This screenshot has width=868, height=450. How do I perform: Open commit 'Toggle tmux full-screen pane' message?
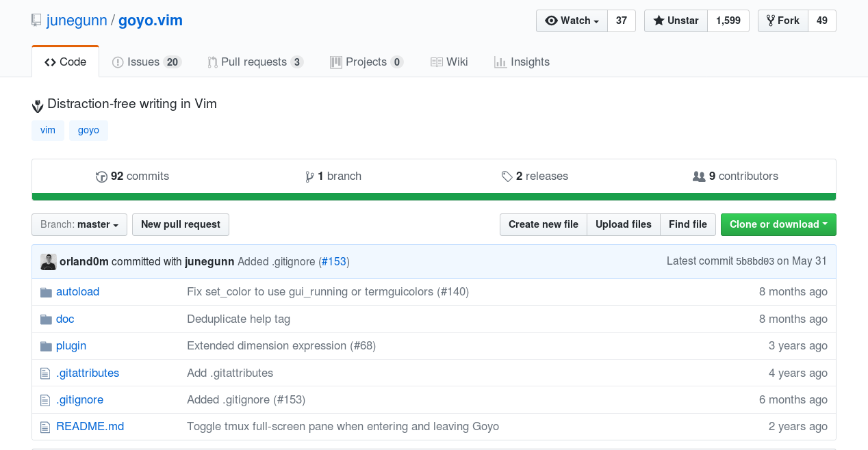pyautogui.click(x=343, y=427)
